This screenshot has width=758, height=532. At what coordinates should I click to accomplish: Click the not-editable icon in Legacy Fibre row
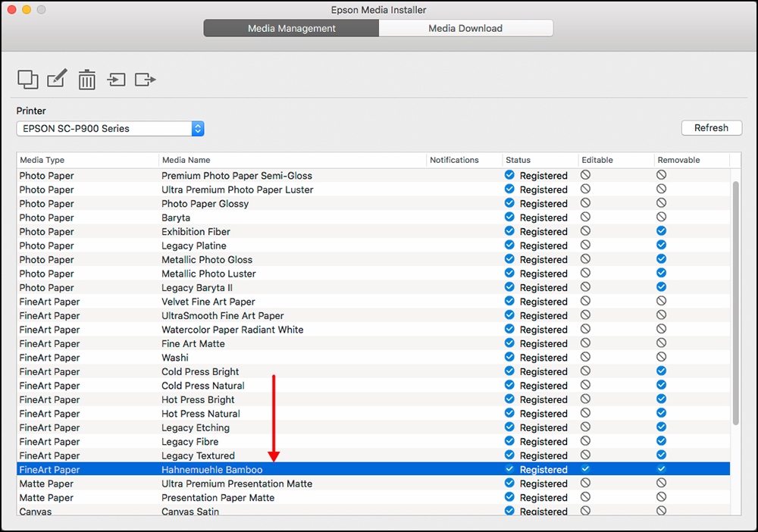coord(585,441)
